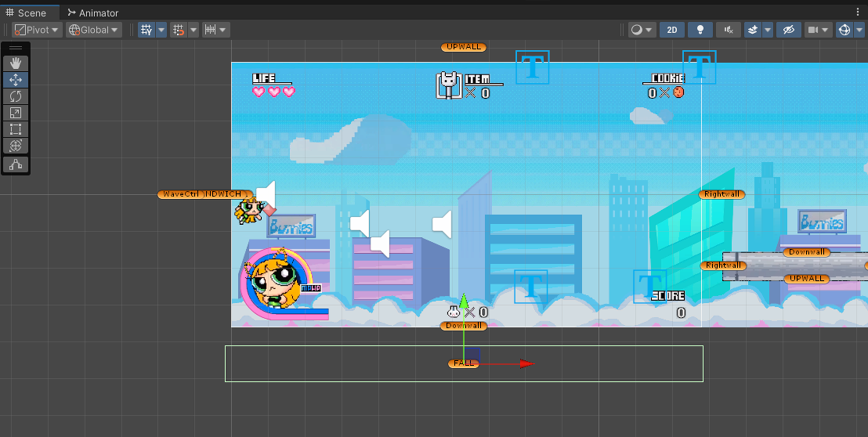Select the Downwall label below the score bar

pyautogui.click(x=464, y=326)
